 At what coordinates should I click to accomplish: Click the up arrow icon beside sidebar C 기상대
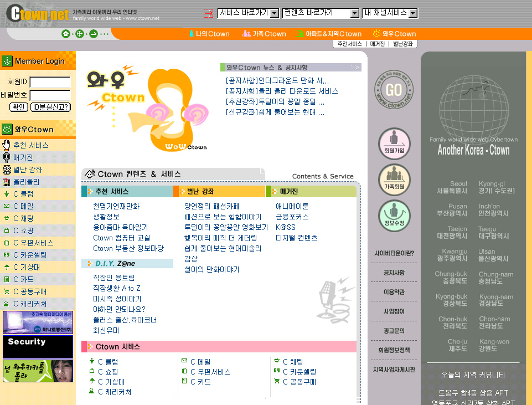click(x=7, y=267)
